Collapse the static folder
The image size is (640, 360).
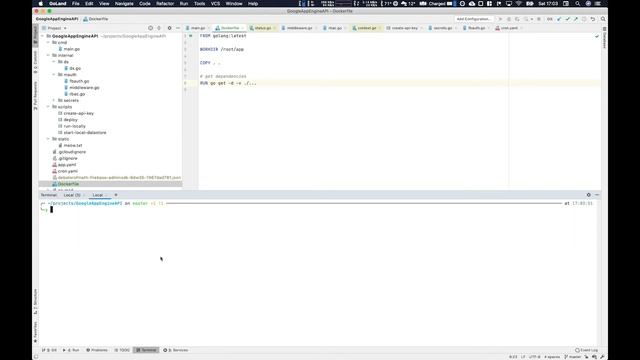[x=49, y=139]
